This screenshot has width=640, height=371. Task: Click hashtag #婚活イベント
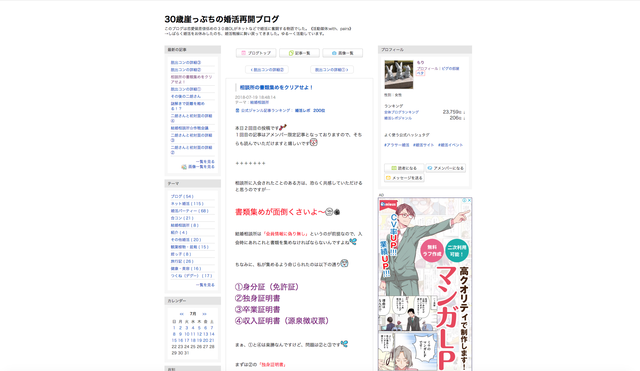(450, 145)
